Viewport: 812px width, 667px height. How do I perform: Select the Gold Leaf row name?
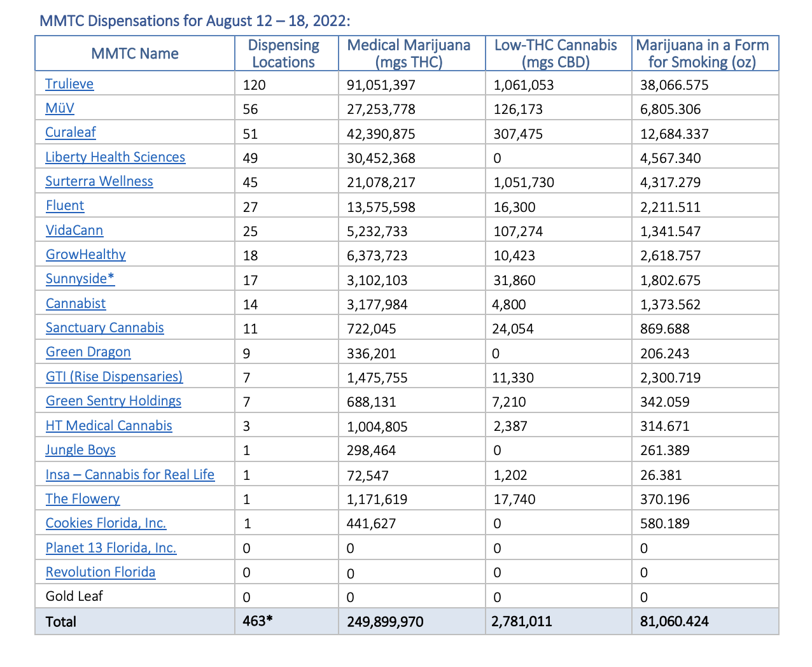[74, 596]
